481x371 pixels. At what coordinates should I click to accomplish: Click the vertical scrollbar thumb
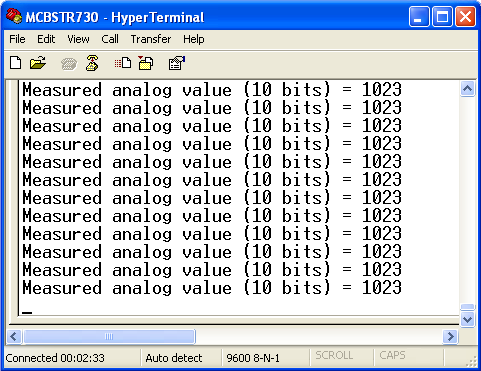click(x=467, y=307)
